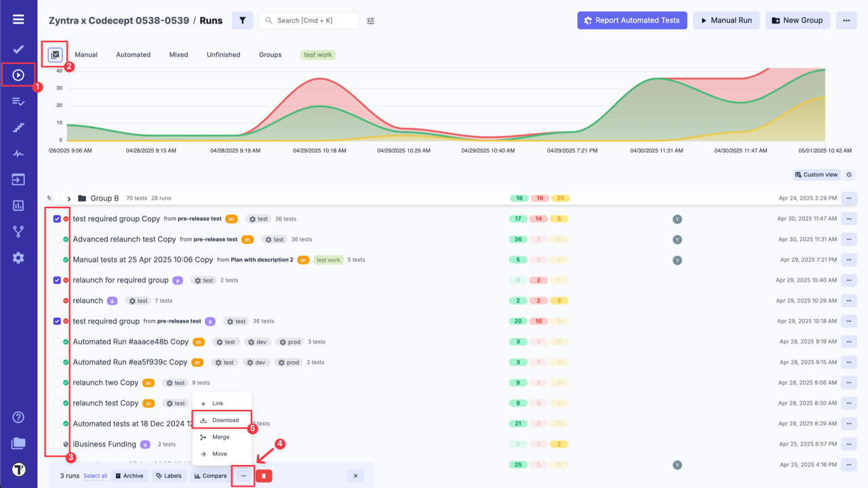Click the 'test work' green label filter

(317, 54)
